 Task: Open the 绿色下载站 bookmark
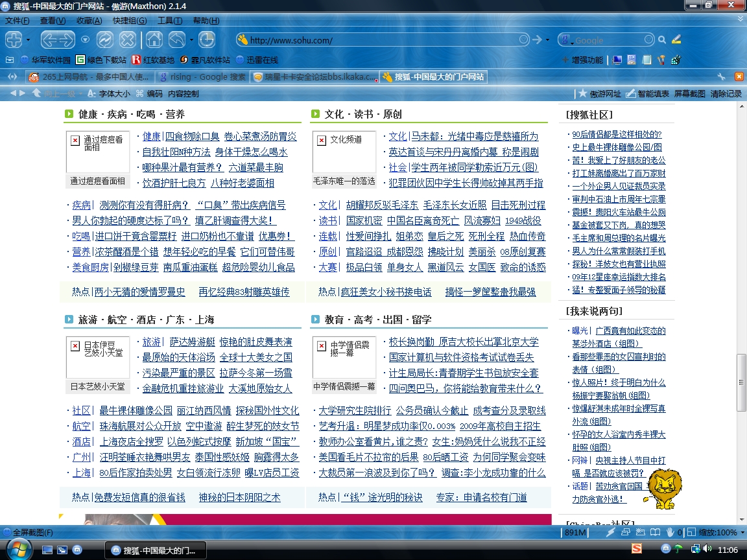click(101, 60)
